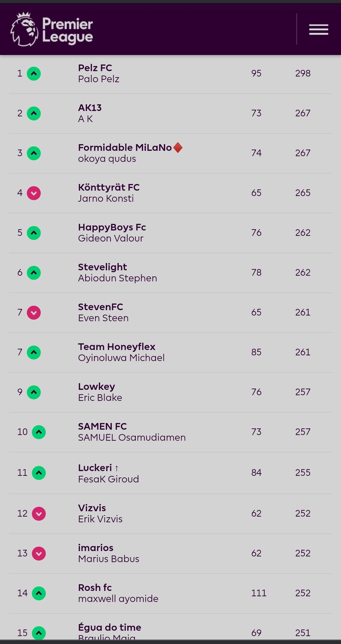Click Rosh fc gameweek score 111

259,593
